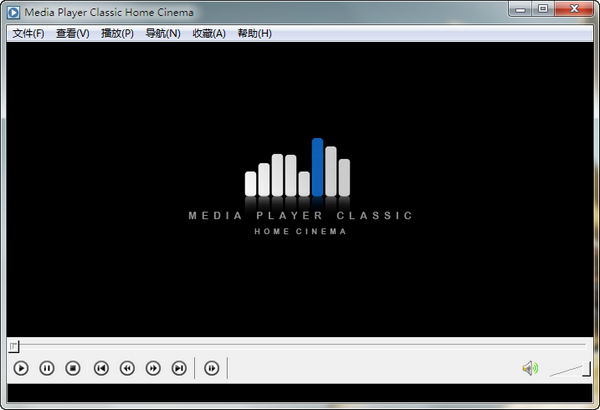Stop playback with the Stop button
The width and height of the screenshot is (600, 410).
point(73,368)
